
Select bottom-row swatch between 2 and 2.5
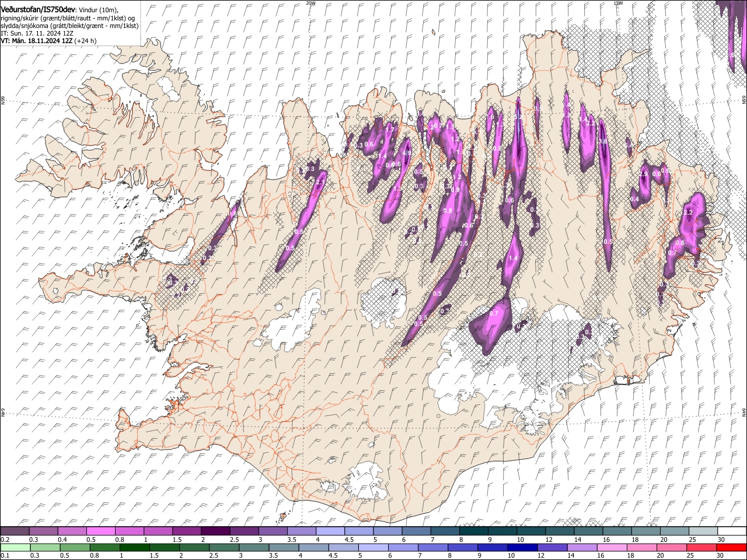pyautogui.click(x=194, y=547)
